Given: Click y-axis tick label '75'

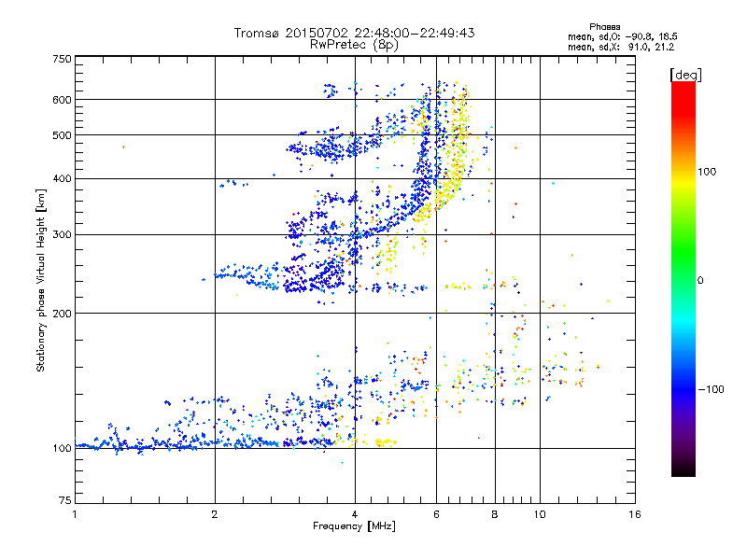Looking at the screenshot, I should click(x=65, y=500).
